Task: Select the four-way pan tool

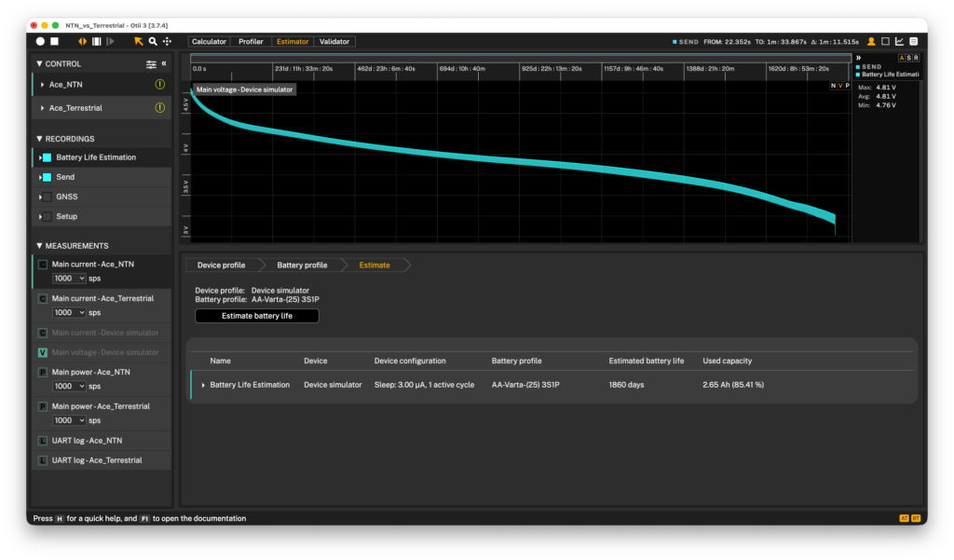Action: tap(167, 41)
